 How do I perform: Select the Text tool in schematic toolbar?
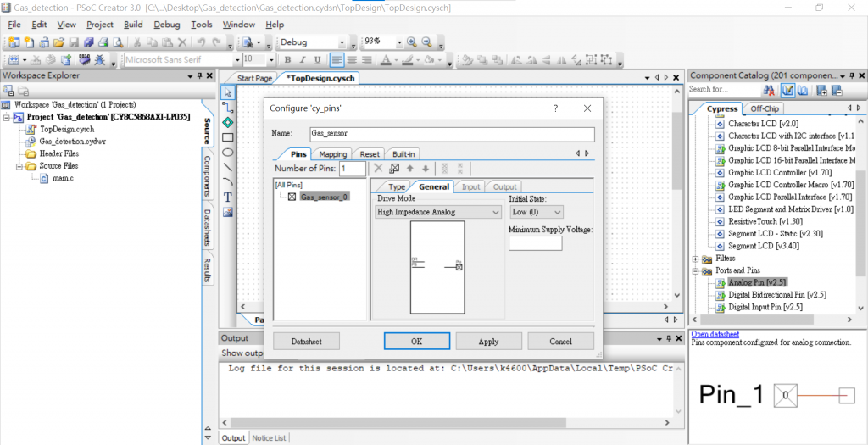tap(227, 197)
